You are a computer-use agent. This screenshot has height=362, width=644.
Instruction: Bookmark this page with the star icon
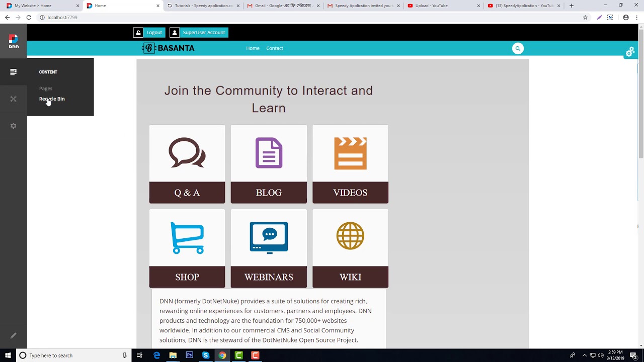pyautogui.click(x=585, y=17)
